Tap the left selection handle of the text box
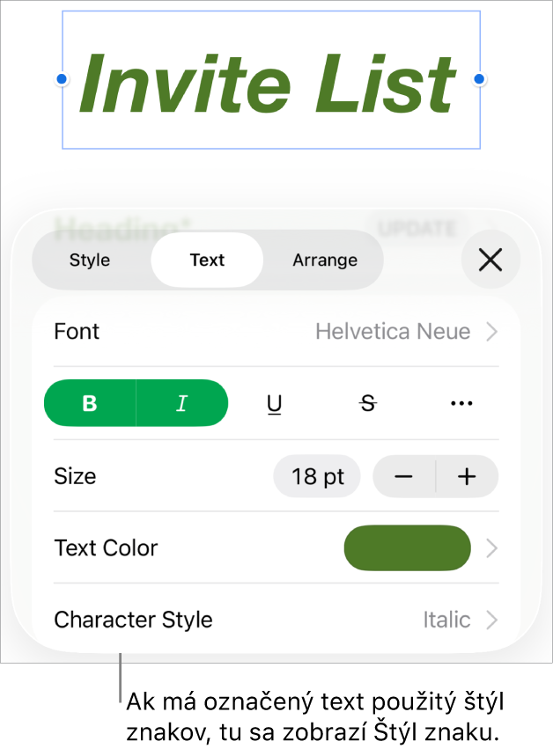Screen dimensions: 553x756 coord(62,79)
